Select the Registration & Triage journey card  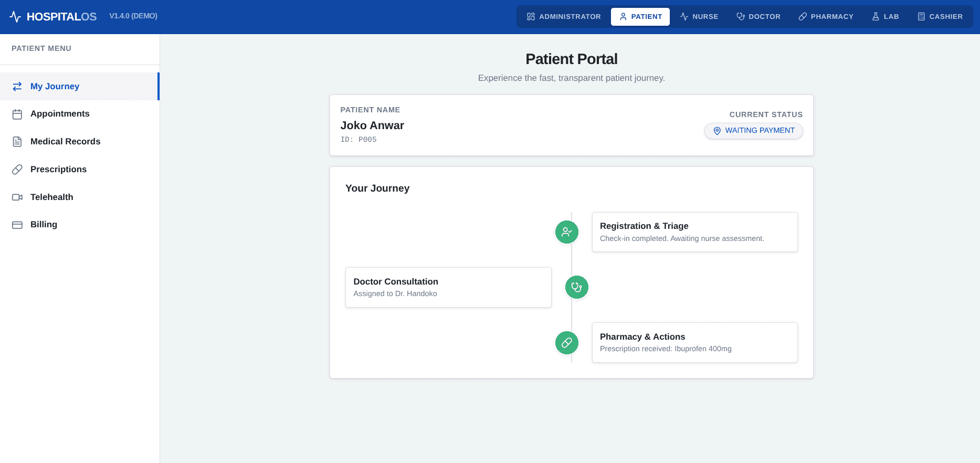click(x=694, y=232)
